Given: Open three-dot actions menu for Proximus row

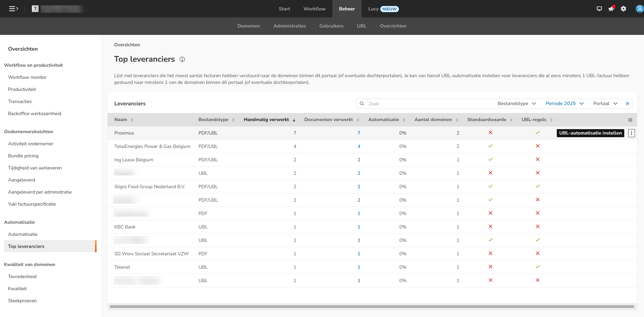Looking at the screenshot, I should (631, 133).
